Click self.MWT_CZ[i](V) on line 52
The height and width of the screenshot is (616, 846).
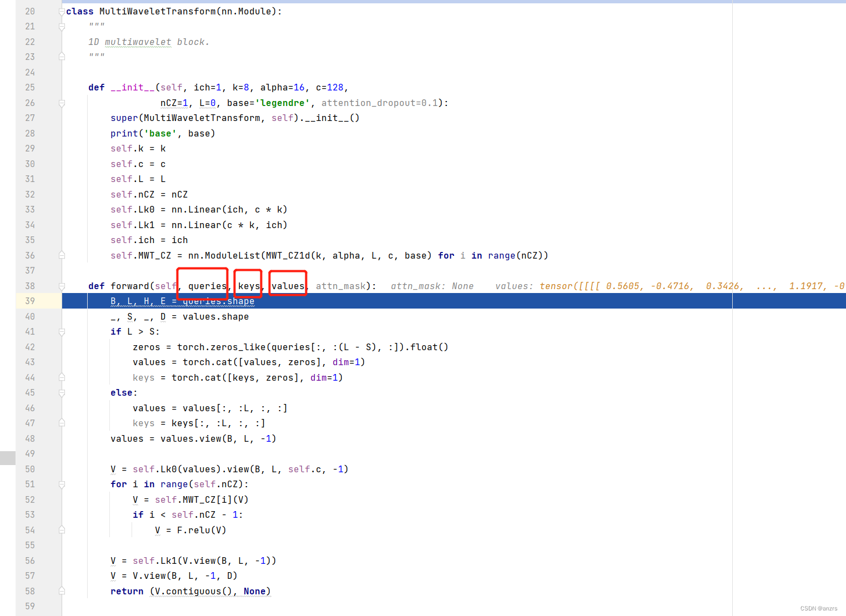[202, 500]
